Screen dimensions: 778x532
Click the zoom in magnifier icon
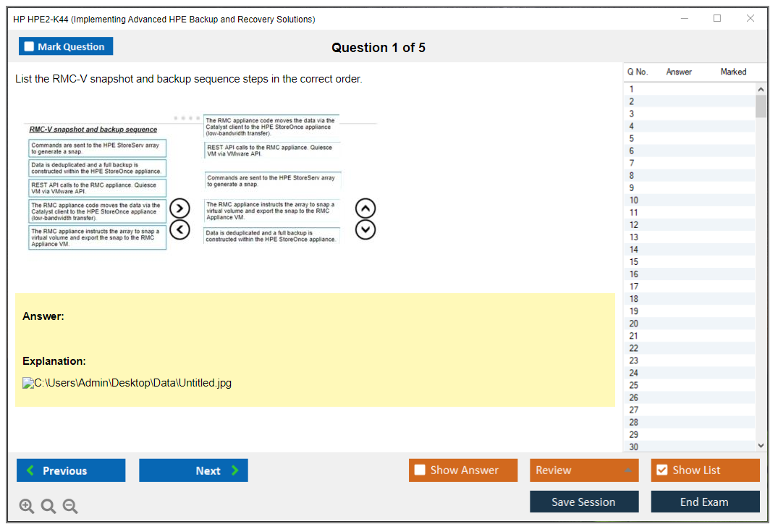27,507
